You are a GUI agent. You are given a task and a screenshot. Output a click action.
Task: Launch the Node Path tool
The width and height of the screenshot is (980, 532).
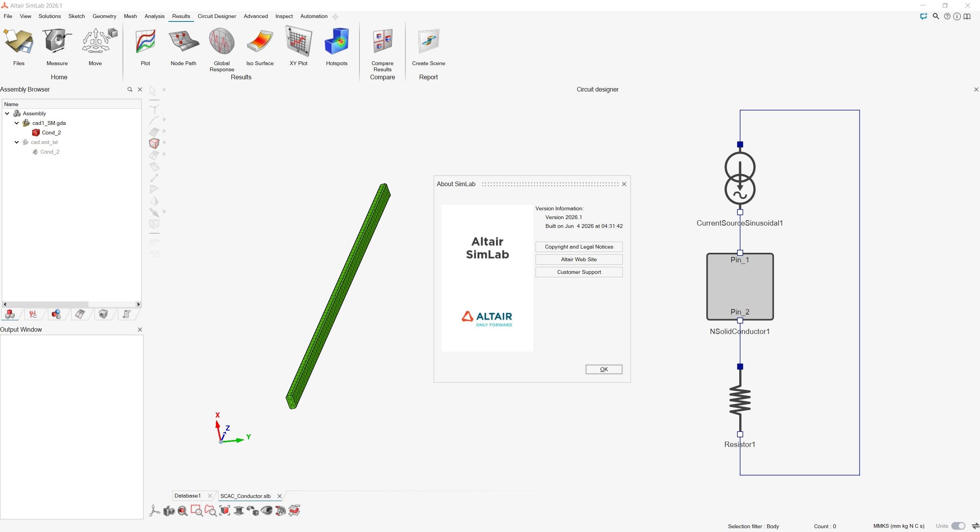(x=183, y=47)
